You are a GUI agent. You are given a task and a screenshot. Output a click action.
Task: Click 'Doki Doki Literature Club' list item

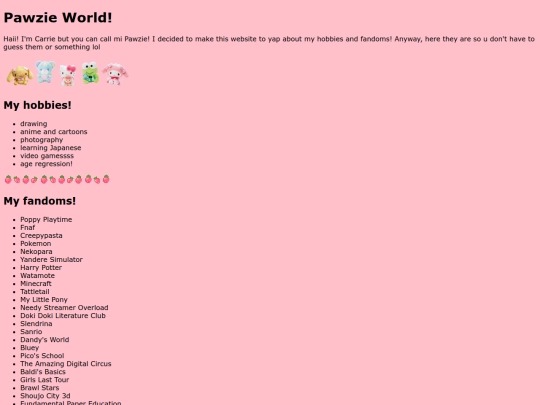63,315
